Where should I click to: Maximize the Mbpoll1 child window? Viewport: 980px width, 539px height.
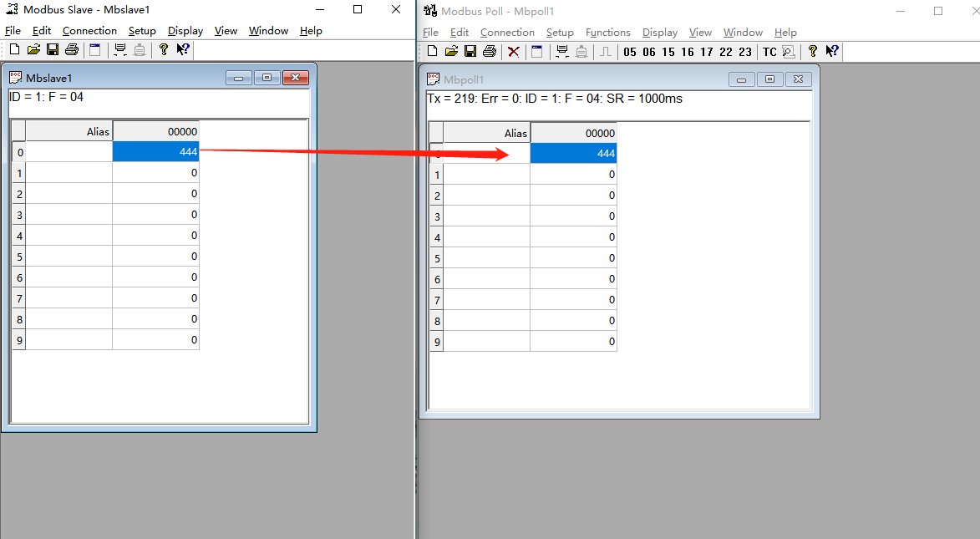click(x=769, y=79)
